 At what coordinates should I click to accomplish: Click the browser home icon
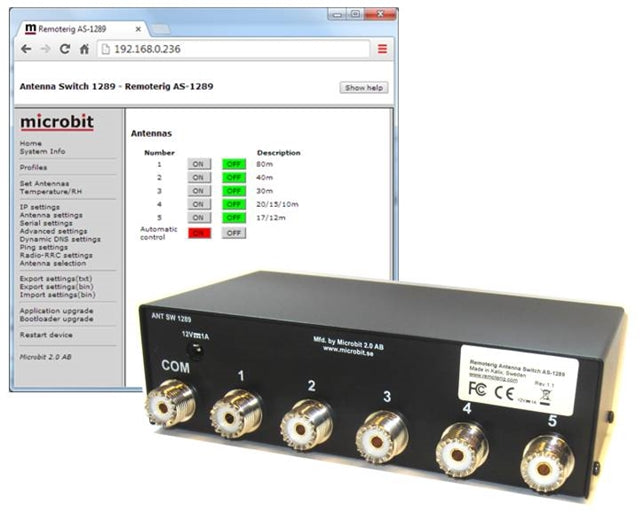(84, 49)
